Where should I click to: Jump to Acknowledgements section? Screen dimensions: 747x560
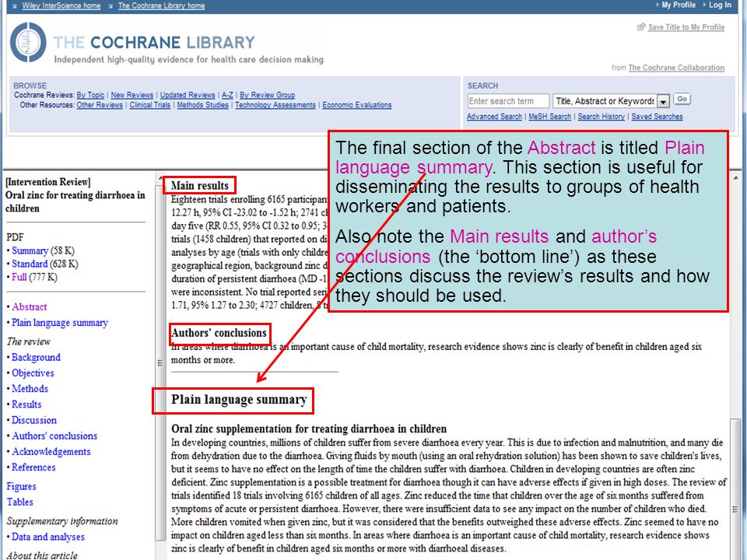[x=51, y=451]
